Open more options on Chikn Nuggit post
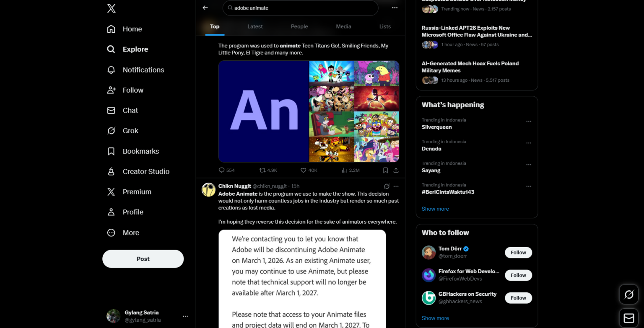The height and width of the screenshot is (328, 644). coord(396,186)
